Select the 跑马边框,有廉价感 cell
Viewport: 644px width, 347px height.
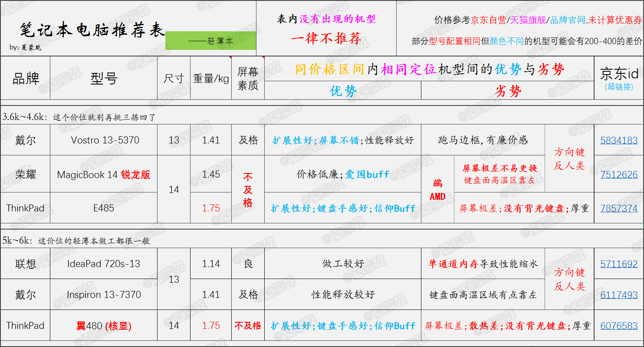483,140
